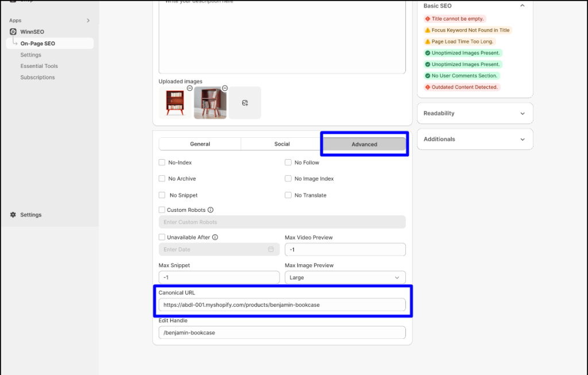This screenshot has width=588, height=375.
Task: Open Essential Tools in sidebar
Action: [39, 66]
